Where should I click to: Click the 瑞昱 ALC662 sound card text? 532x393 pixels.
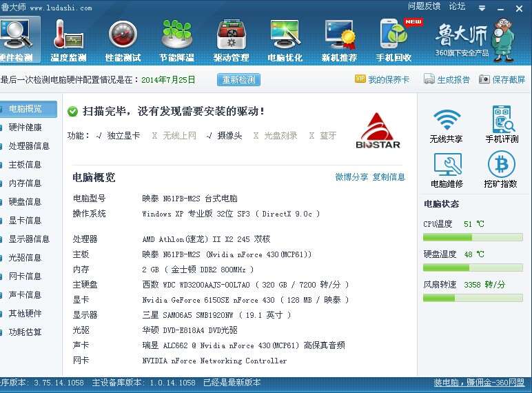(243, 345)
